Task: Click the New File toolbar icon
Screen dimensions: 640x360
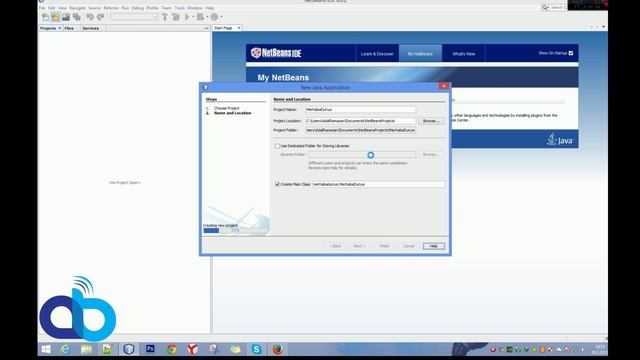Action: [x=45, y=17]
